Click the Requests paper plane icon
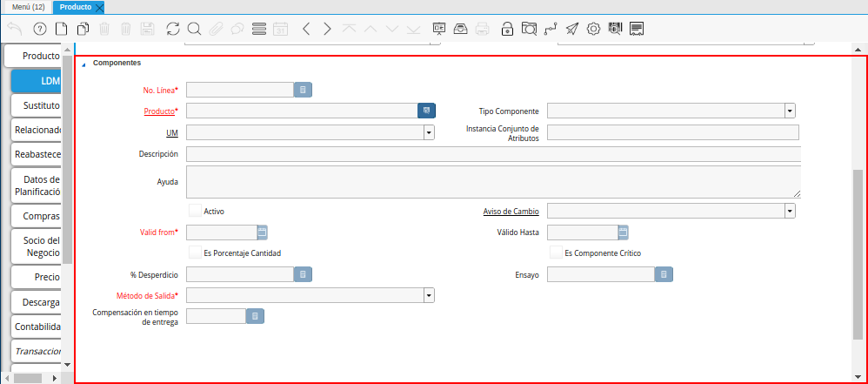 pos(571,29)
